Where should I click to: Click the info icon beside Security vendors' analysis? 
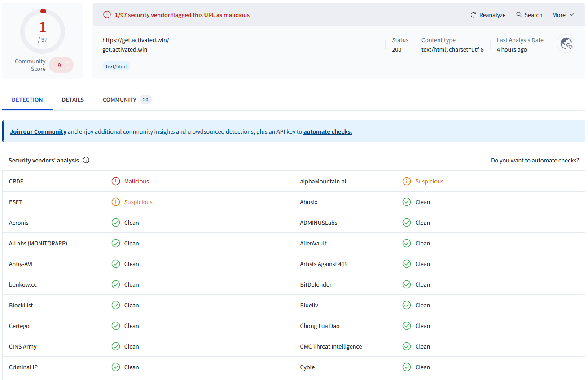(x=86, y=160)
